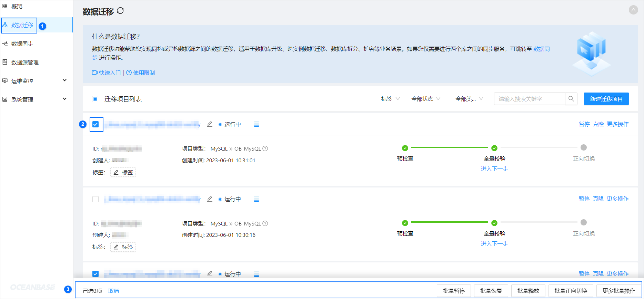Screen dimensions: 644x299
Task: Click the 批量恢复 button
Action: (491, 291)
